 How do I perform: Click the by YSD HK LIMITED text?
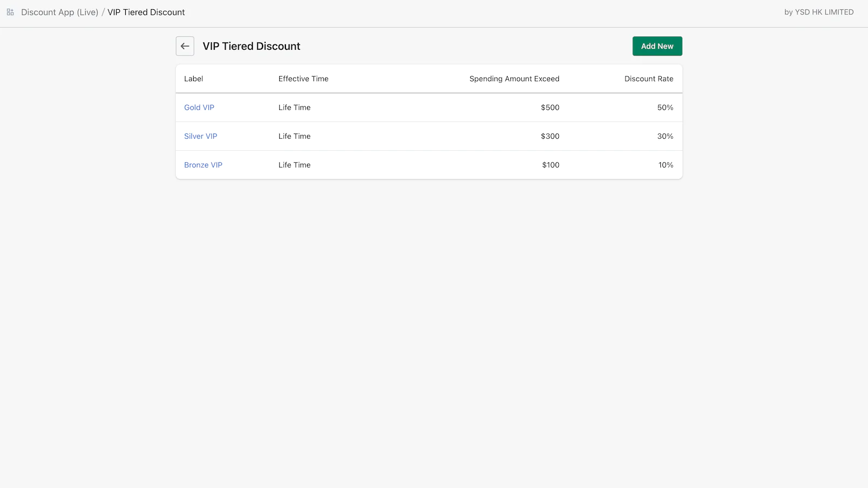tap(819, 12)
